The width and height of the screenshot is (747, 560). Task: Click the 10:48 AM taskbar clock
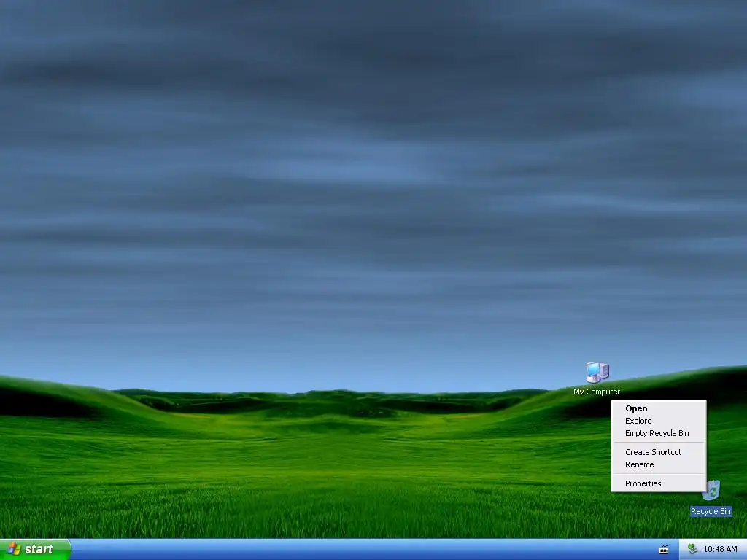[x=720, y=549]
